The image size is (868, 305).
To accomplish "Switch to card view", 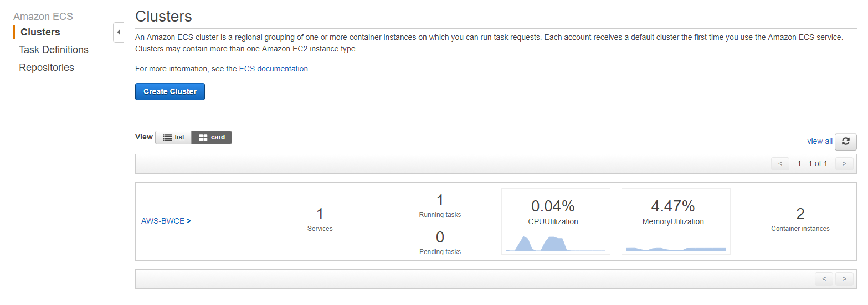I will pos(212,137).
